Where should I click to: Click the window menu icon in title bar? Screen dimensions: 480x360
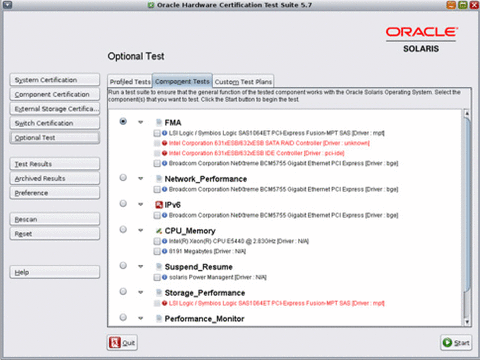7,5
